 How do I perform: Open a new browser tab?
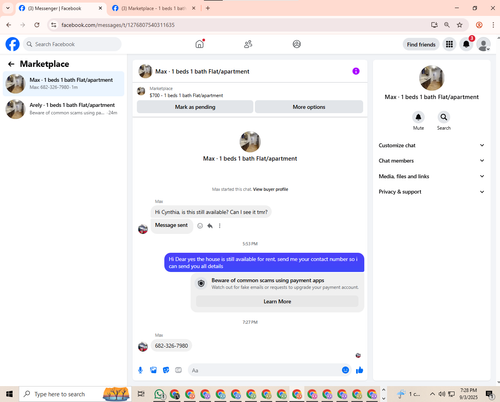tap(208, 8)
